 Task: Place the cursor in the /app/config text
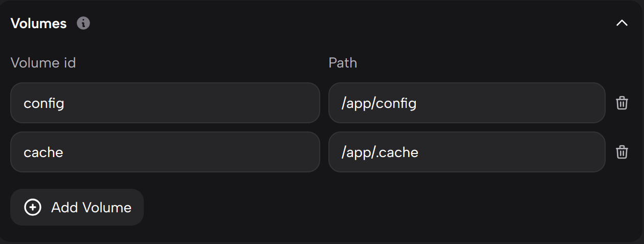point(379,103)
